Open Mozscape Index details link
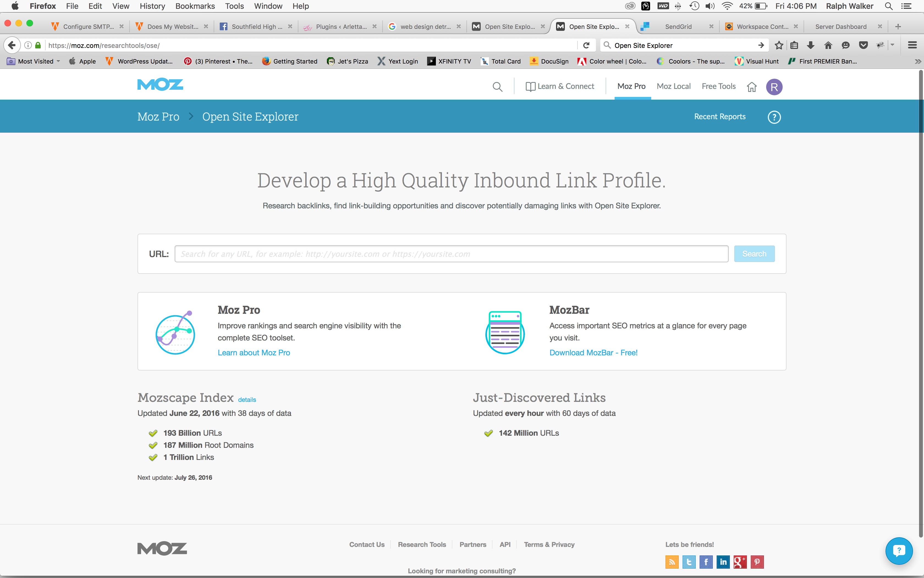Screen dimensions: 924x578 point(247,399)
